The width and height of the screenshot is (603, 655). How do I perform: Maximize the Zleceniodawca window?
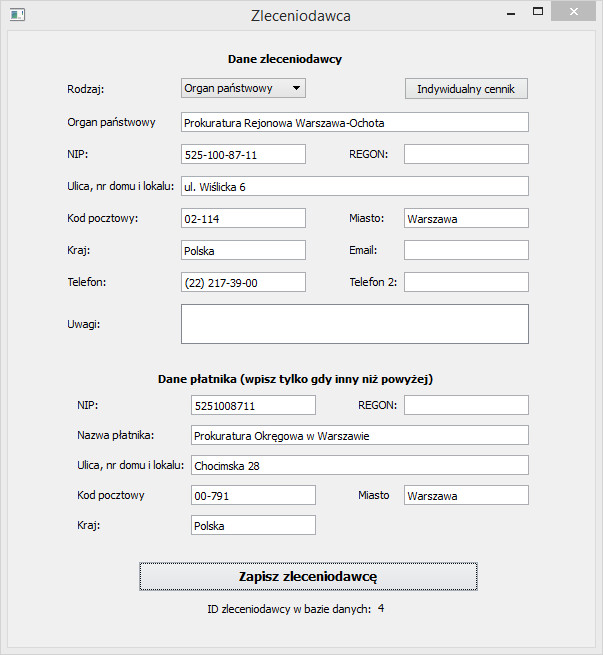point(538,12)
